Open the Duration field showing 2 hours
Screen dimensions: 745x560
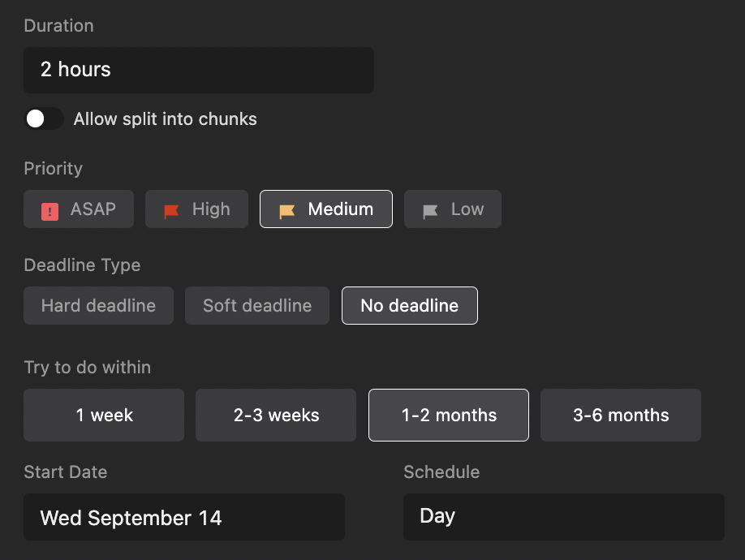click(x=199, y=70)
